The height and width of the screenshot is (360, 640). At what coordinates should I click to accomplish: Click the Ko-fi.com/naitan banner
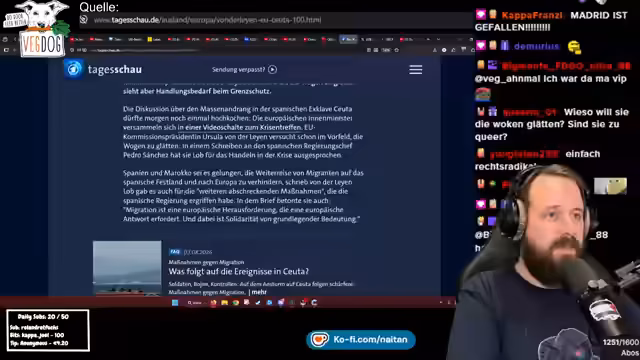361,340
